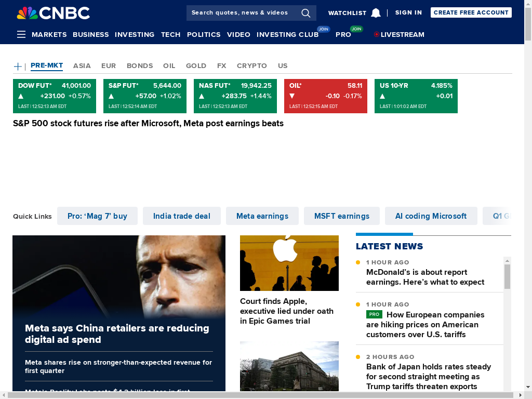Open the hamburger navigation menu
The width and height of the screenshot is (532, 399).
point(21,34)
